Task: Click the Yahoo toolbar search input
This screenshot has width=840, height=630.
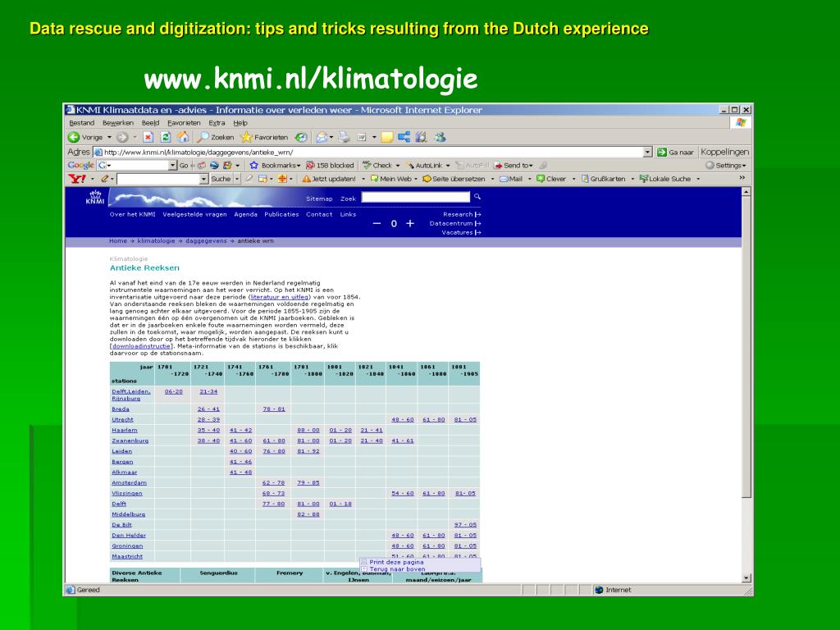Action: coord(158,178)
